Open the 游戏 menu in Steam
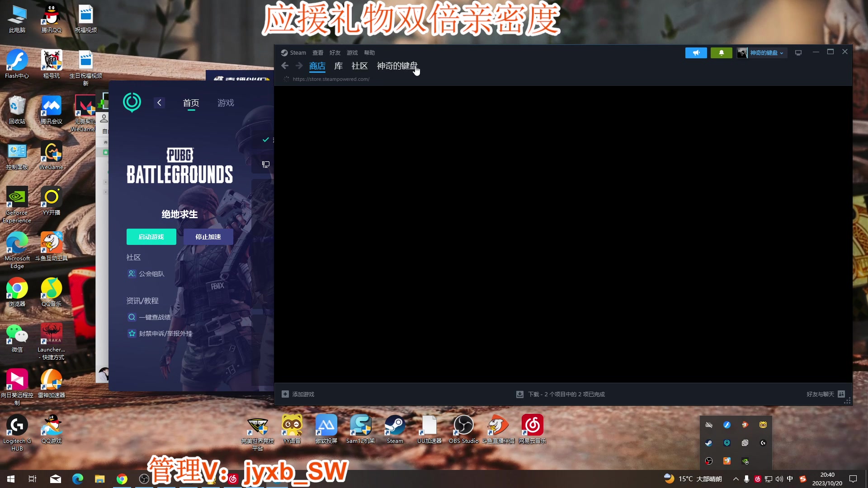 (x=352, y=53)
